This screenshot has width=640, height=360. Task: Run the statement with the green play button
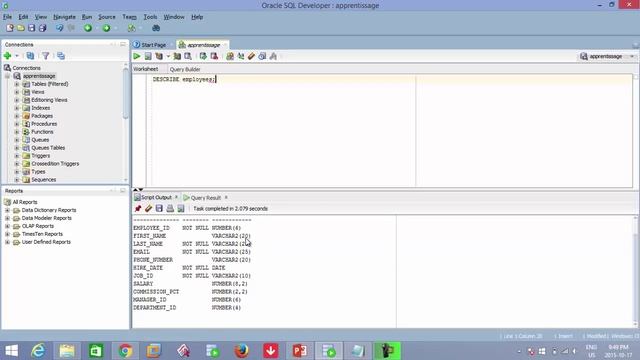137,56
